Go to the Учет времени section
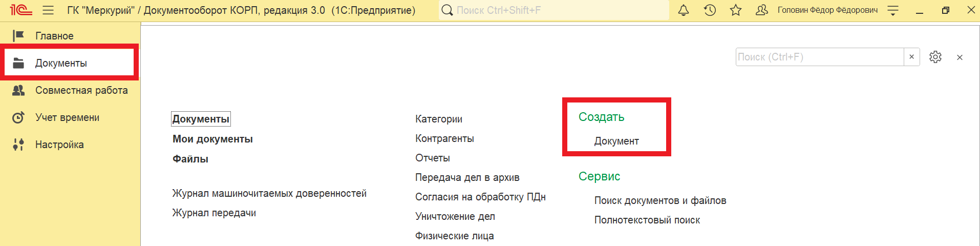The width and height of the screenshot is (980, 246). pos(67,117)
